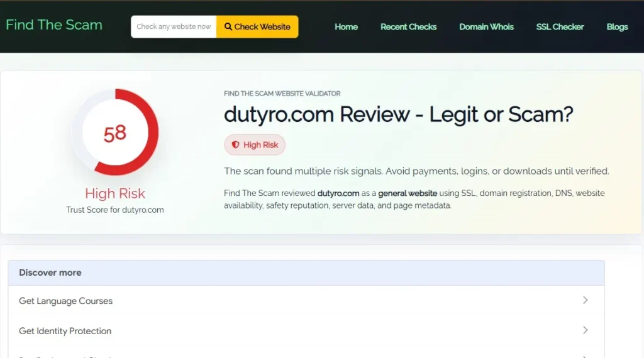Click the red High Risk label under gauge
The image size is (644, 358).
coord(115,193)
